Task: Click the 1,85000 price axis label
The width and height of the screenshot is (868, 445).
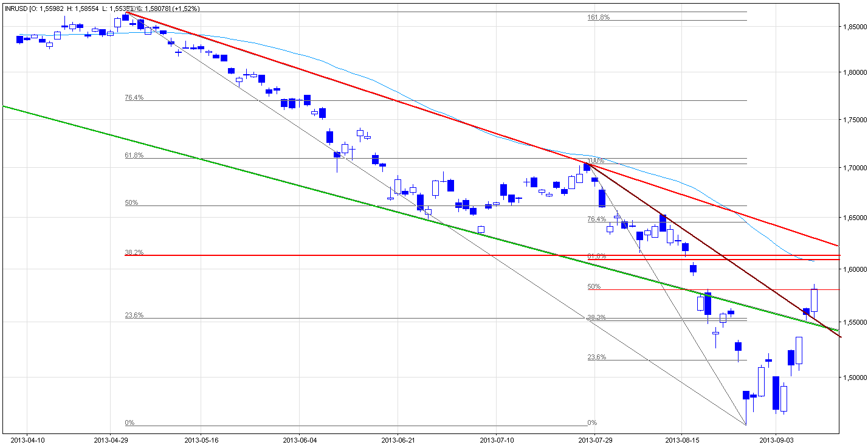Action: tap(854, 27)
